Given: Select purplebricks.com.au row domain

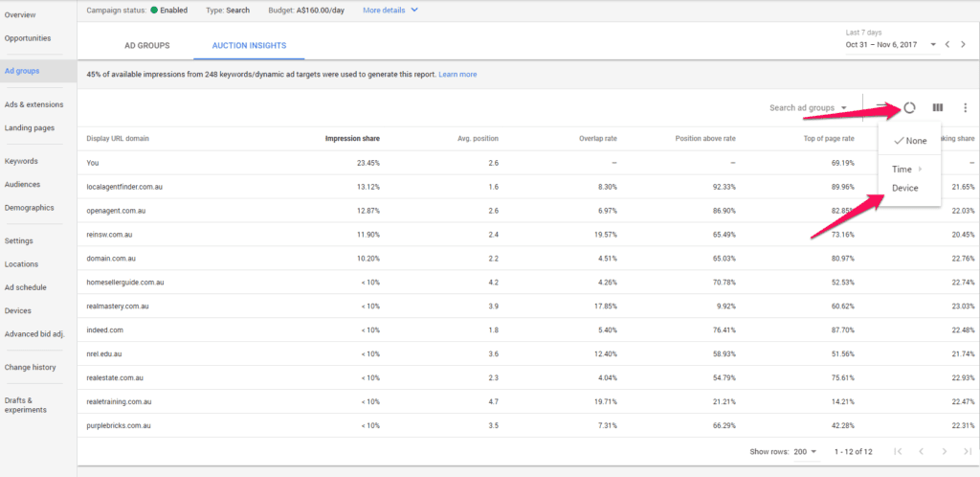Looking at the screenshot, I should 119,425.
